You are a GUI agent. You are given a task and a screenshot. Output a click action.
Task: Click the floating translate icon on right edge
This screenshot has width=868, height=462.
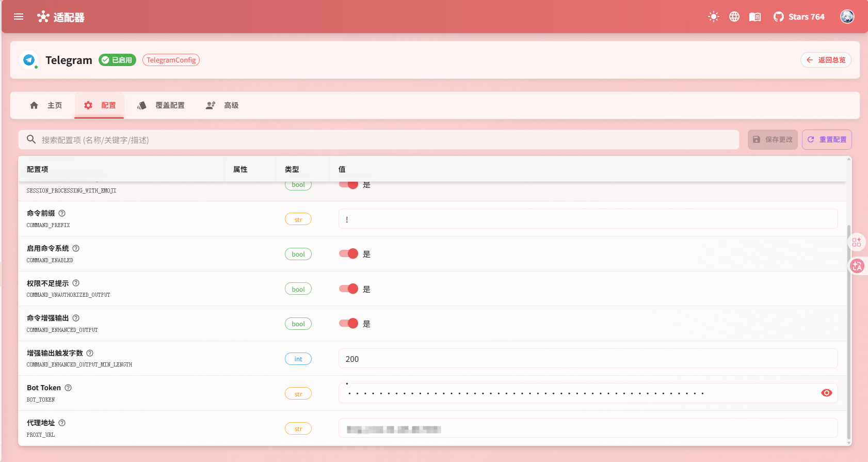point(857,266)
